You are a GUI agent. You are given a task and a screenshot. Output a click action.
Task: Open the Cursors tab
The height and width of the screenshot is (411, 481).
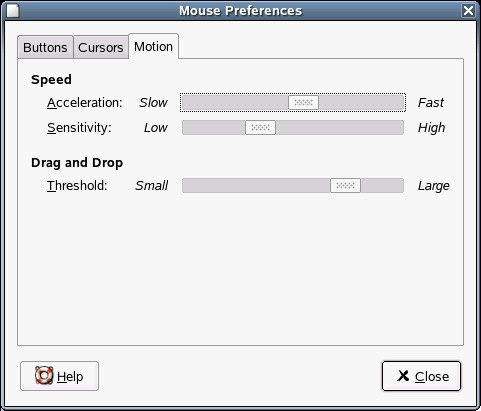coord(101,47)
